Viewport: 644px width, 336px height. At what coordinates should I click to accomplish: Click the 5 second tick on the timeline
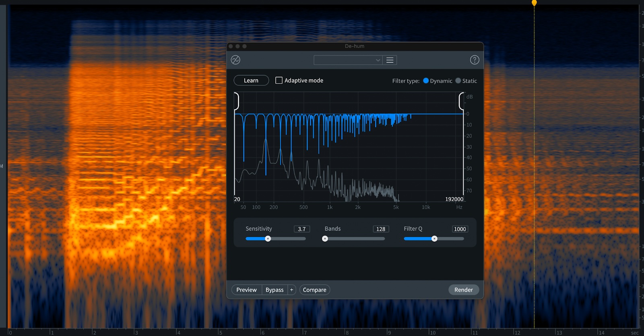coord(220,332)
